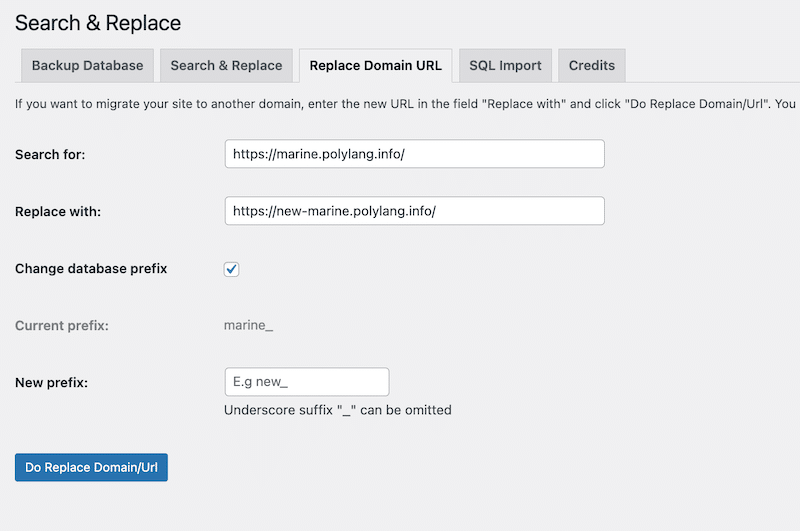Click the 'New prefix:' label
The image size is (800, 531).
point(51,383)
